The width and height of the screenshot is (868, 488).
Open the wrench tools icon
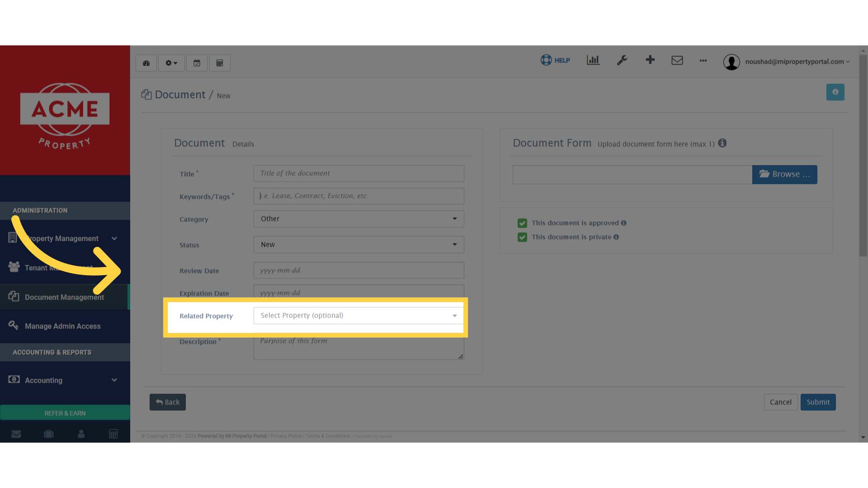pyautogui.click(x=622, y=60)
